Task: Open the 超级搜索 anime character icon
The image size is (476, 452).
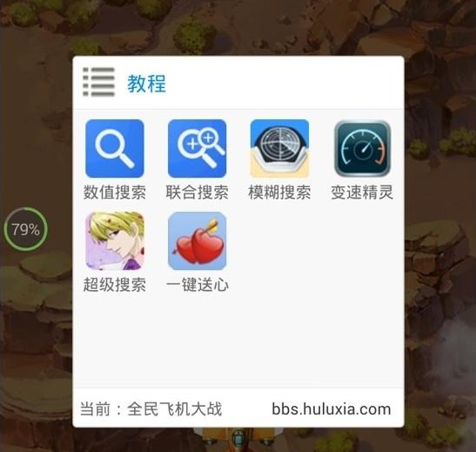Action: 115,241
